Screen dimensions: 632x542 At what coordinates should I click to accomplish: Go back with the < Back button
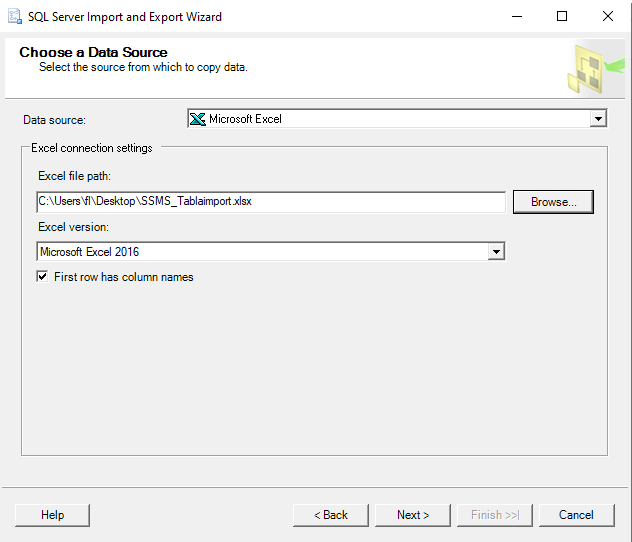(331, 515)
